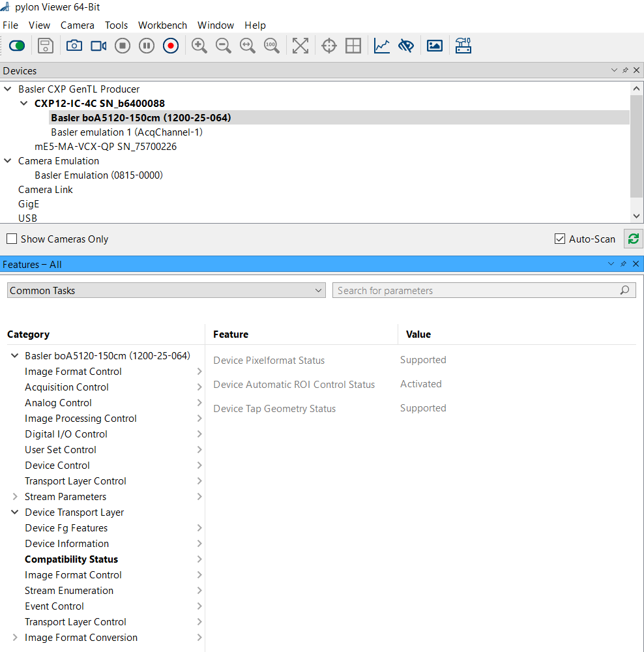
Task: Select the GigE entry
Action: (29, 203)
